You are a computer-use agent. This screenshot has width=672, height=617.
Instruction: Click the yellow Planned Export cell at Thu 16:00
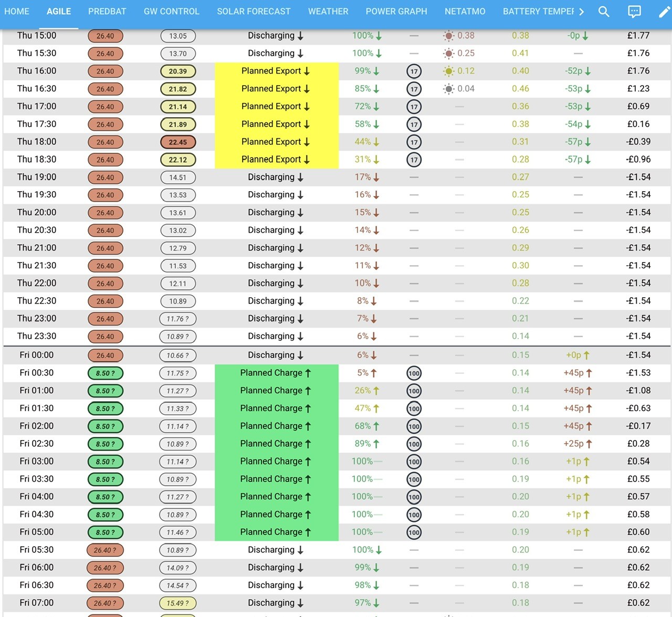coord(277,71)
